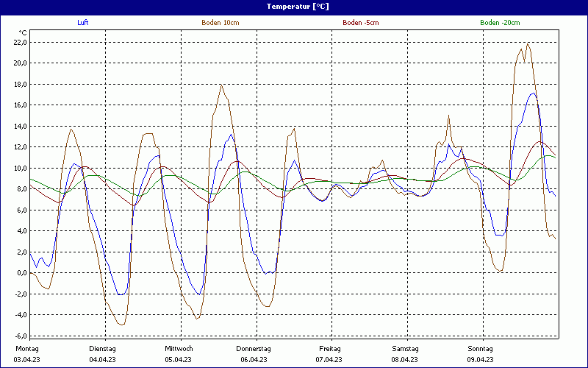Click the date 03.04.23
588x368 pixels.
[27, 360]
